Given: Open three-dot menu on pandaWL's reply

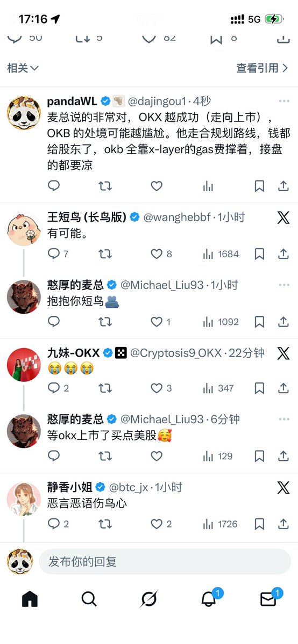Looking at the screenshot, I should [284, 101].
